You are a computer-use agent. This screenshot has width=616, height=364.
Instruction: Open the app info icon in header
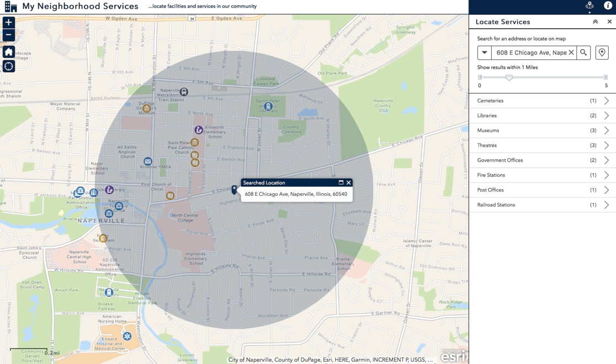coord(607,6)
